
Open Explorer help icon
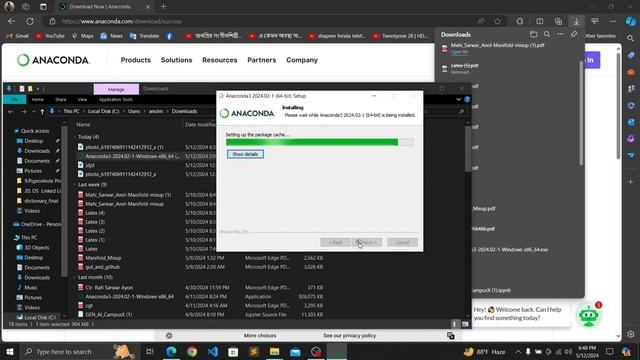click(x=467, y=99)
